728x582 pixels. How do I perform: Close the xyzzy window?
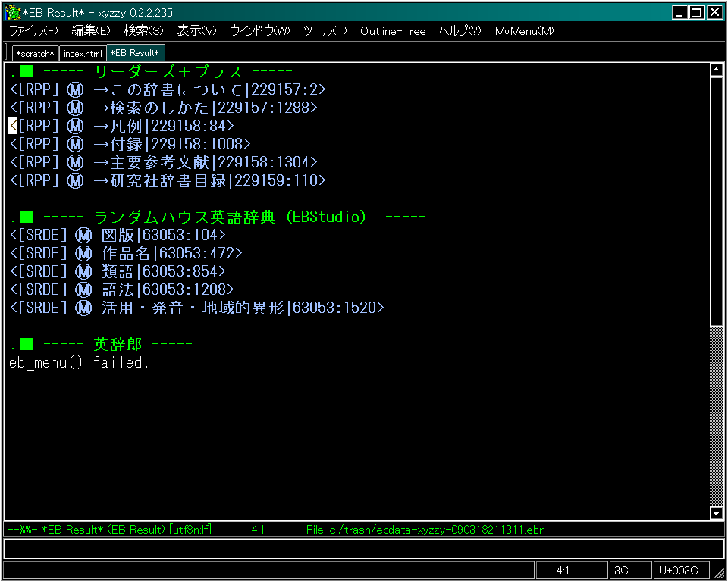[x=715, y=13]
